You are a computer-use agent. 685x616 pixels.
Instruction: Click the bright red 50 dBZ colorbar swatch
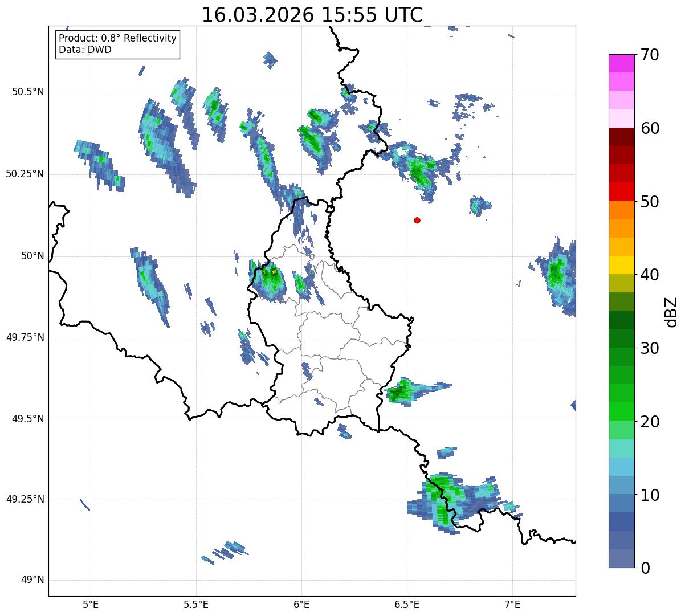pos(621,191)
